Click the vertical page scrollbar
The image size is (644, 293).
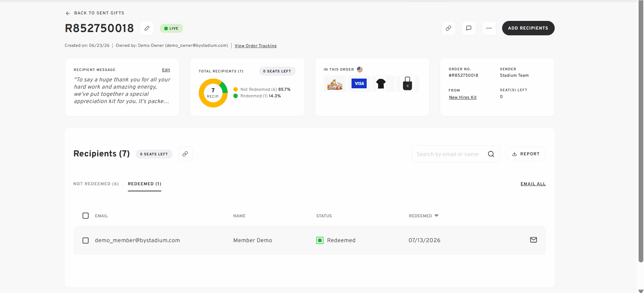tap(641, 132)
